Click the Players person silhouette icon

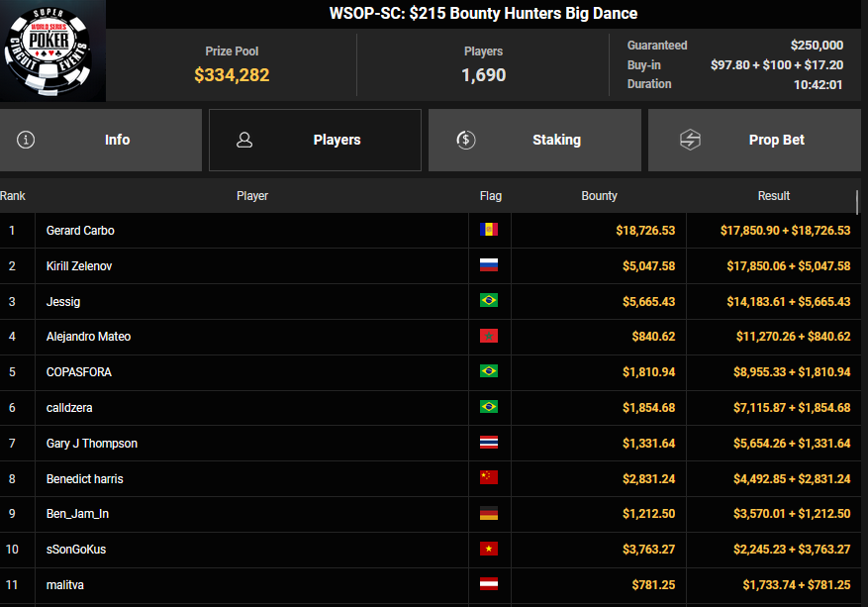pyautogui.click(x=244, y=140)
